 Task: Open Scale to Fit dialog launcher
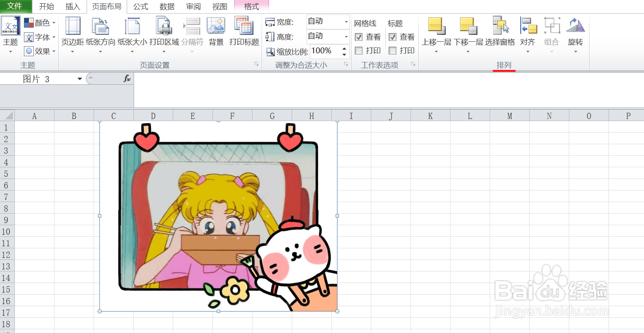point(346,64)
